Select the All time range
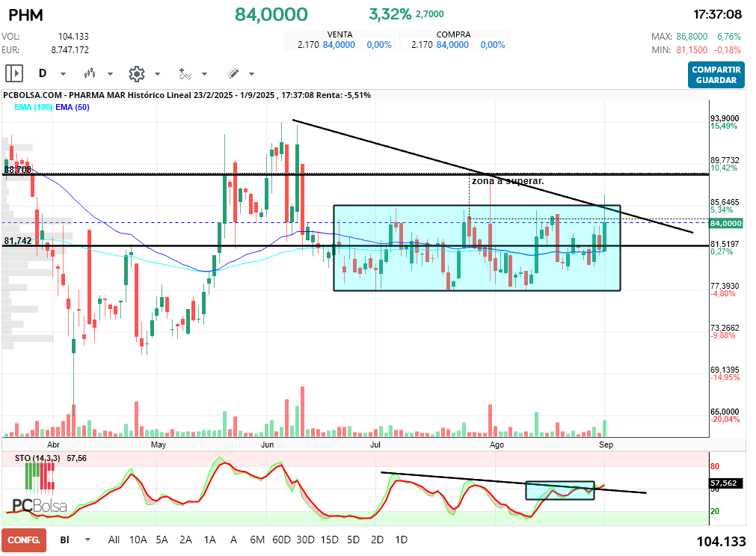The image size is (756, 556). click(x=114, y=540)
